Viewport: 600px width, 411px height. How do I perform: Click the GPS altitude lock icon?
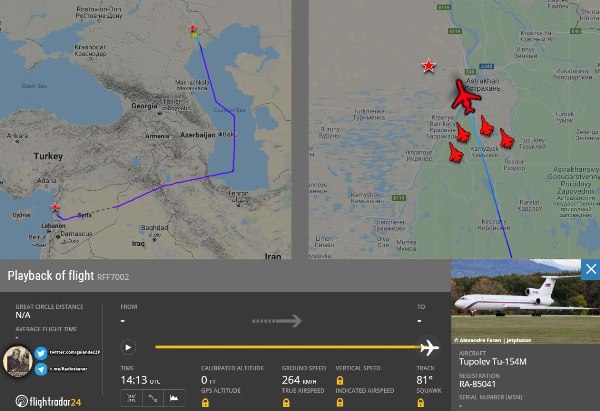[x=206, y=402]
